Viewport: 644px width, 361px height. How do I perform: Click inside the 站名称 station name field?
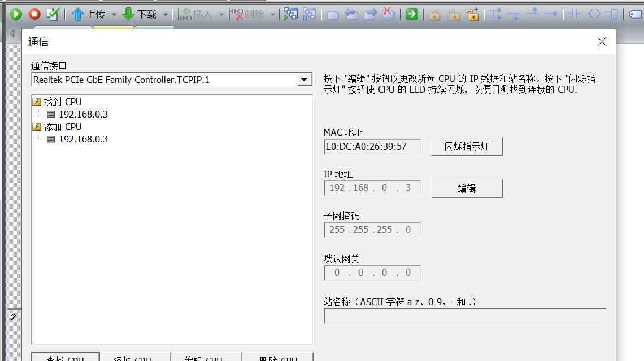point(463,316)
